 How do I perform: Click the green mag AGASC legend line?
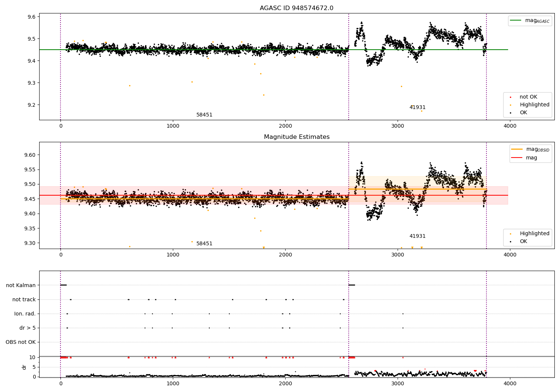pos(516,21)
